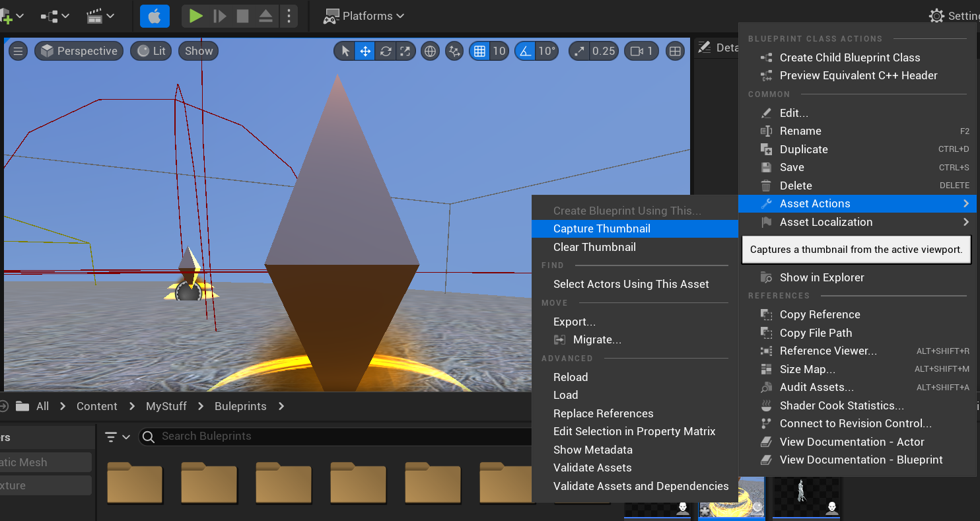Open the viewport layout grid icon
The width and height of the screenshot is (980, 521).
pos(675,51)
